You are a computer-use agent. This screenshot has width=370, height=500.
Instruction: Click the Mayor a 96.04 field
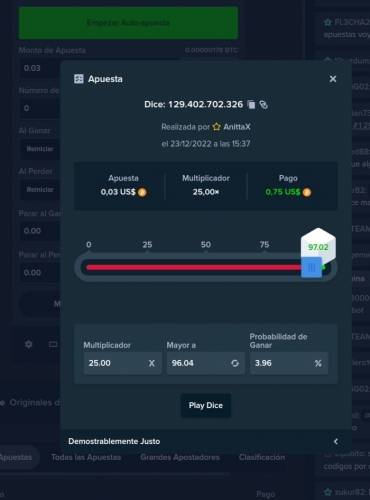pos(206,363)
